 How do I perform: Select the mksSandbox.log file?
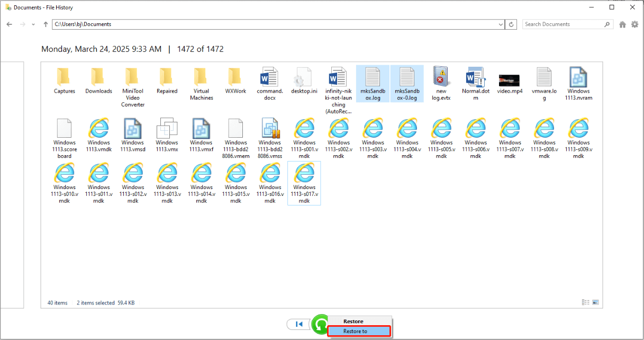[x=373, y=80]
